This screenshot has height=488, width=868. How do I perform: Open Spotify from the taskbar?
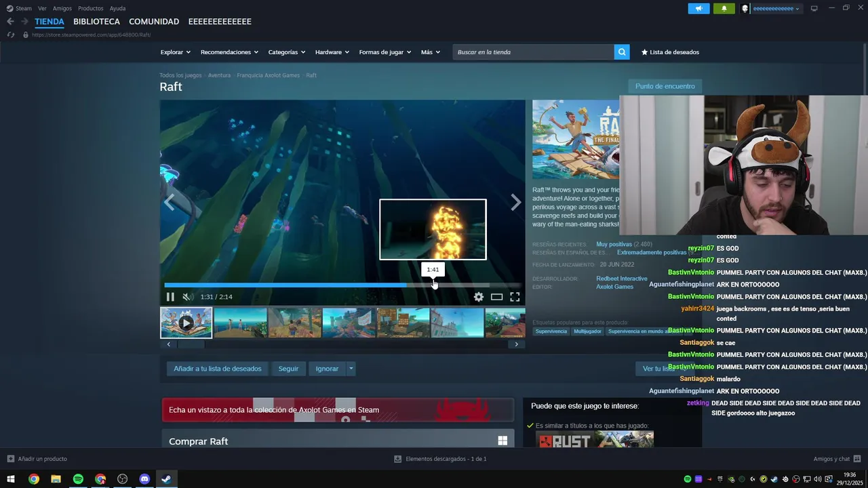click(78, 479)
